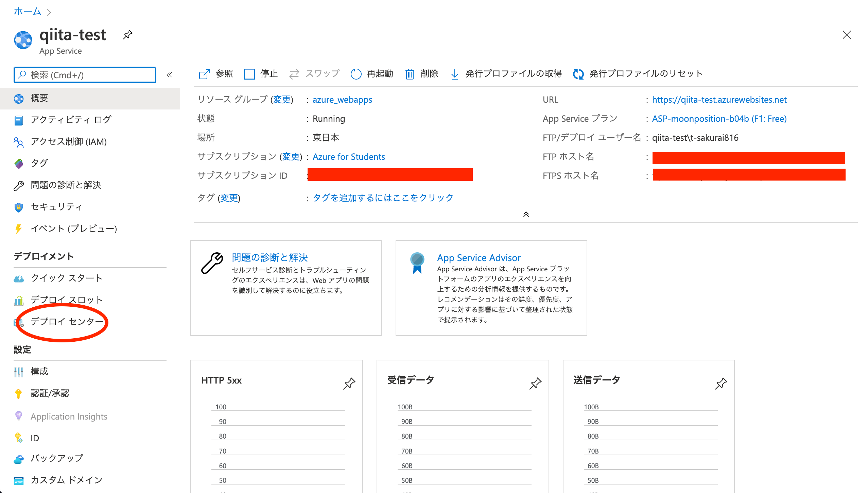
Task: Open アクティビティ ログ via its document icon
Action: point(19,120)
